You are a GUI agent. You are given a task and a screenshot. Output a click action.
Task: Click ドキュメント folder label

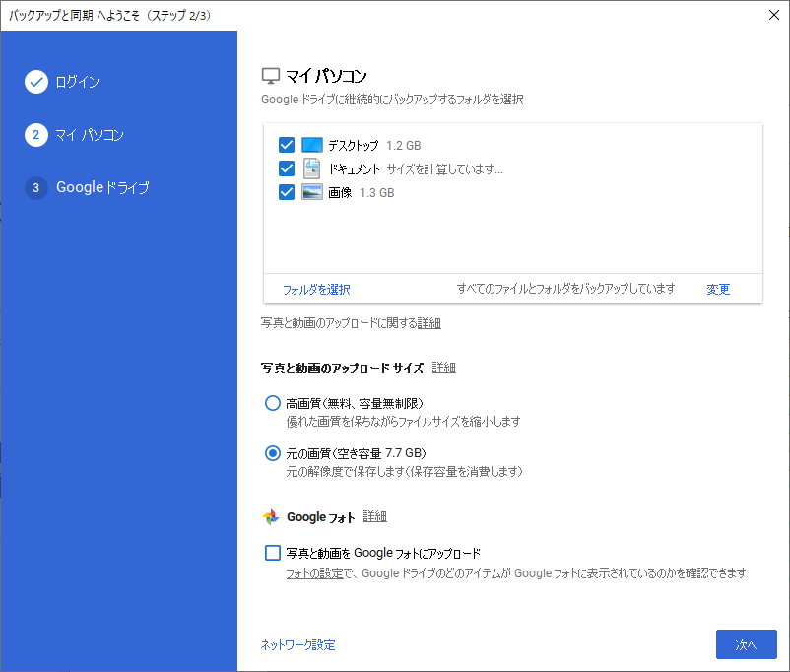354,168
